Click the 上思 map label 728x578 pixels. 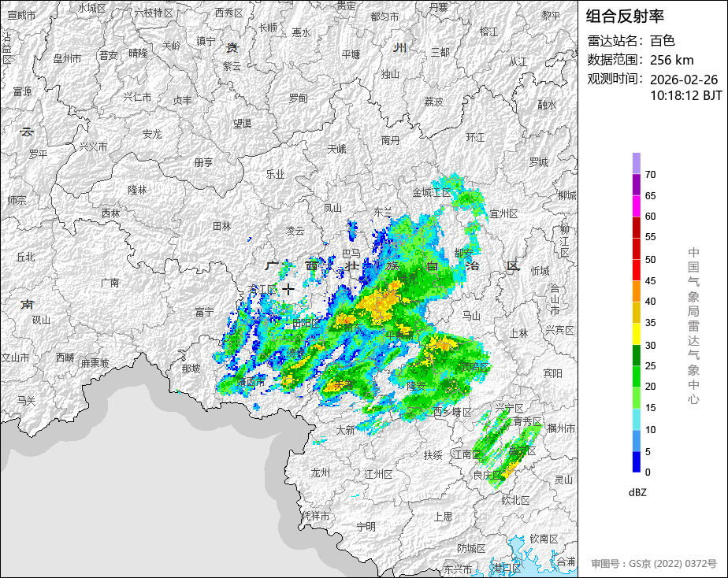(443, 517)
